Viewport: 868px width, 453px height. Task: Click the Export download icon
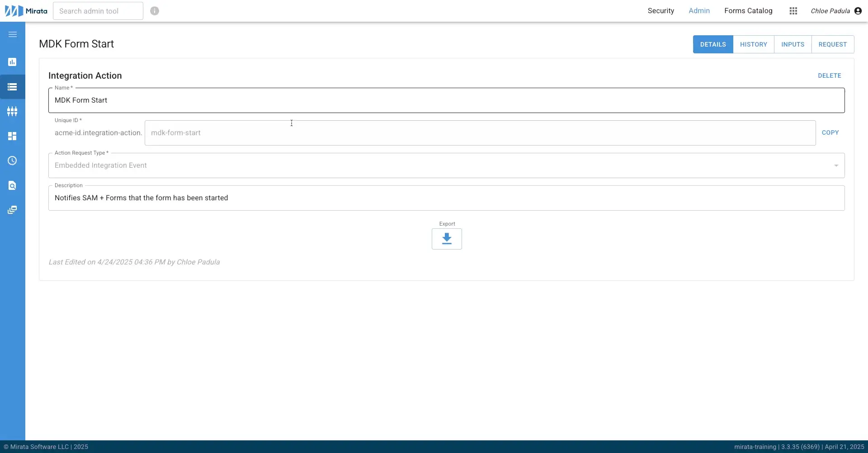pyautogui.click(x=447, y=239)
